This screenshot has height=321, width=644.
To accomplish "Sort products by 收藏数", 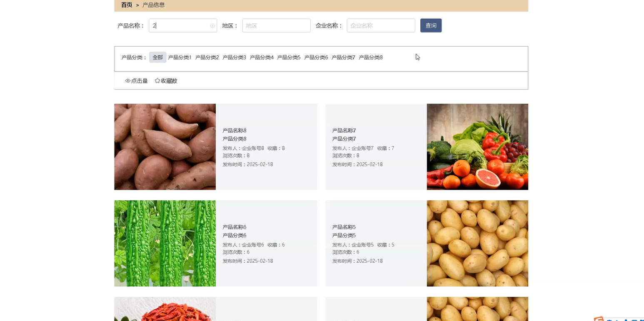I will point(168,80).
